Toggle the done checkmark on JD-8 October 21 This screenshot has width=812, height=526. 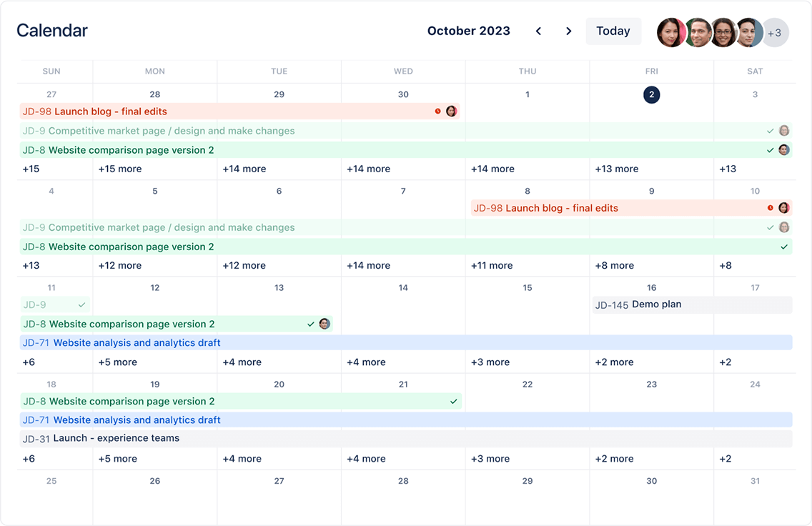452,401
